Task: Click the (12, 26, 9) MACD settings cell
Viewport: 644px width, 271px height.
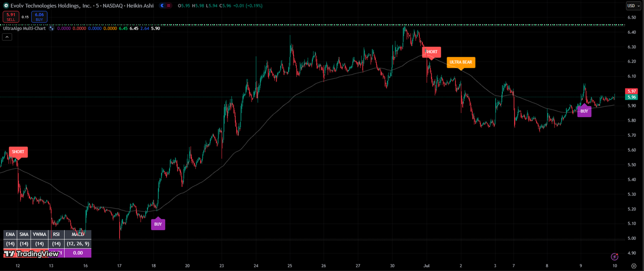Action: point(78,244)
